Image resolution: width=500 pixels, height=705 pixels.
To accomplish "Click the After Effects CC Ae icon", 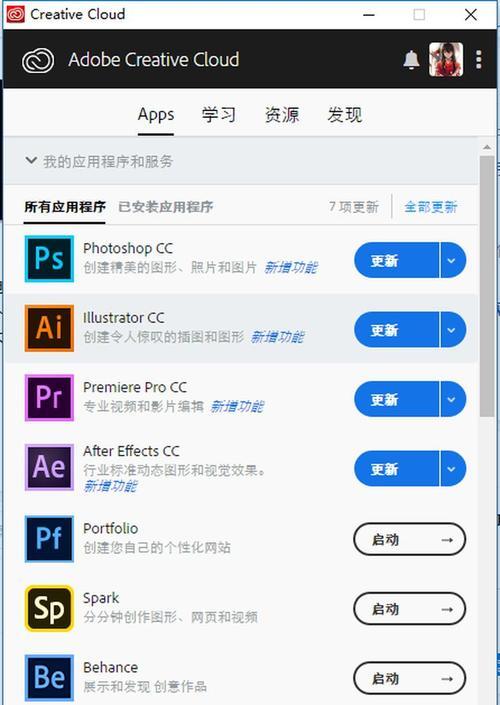I will pos(49,467).
